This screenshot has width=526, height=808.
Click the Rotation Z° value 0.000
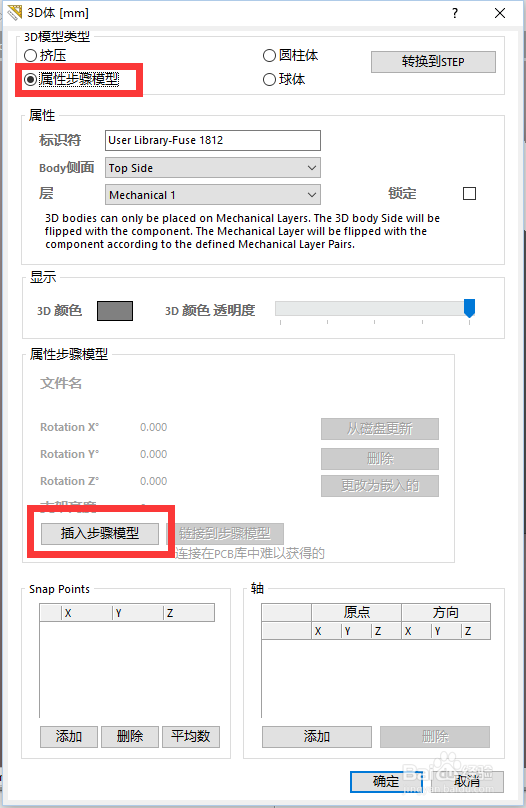(154, 481)
